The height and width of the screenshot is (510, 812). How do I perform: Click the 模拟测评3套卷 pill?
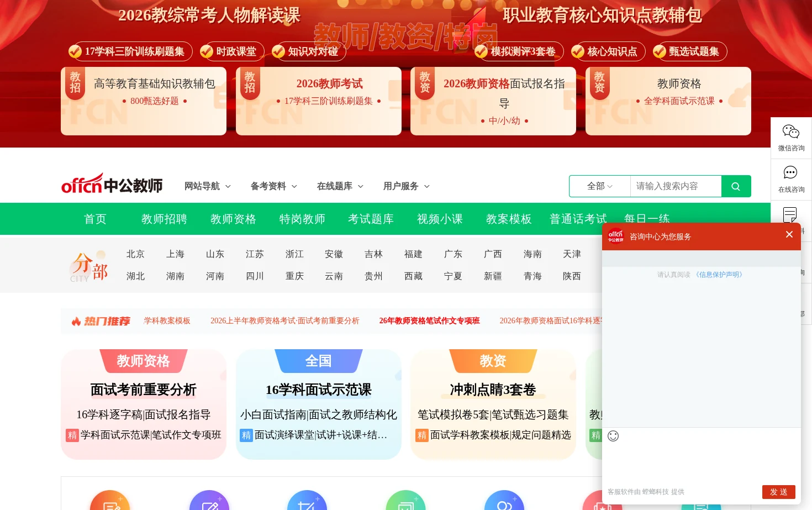[518, 51]
